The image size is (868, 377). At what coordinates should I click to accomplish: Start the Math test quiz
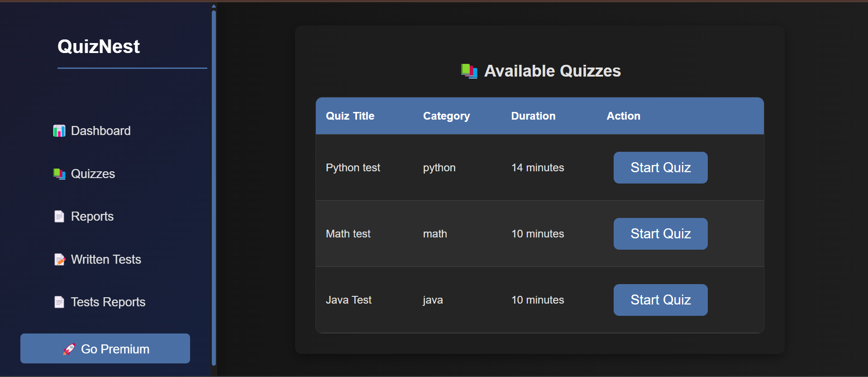pos(660,234)
